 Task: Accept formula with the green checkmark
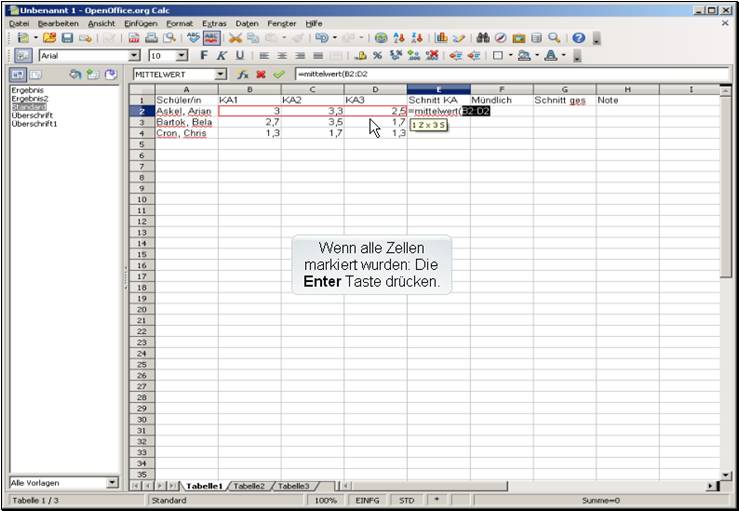coord(279,75)
